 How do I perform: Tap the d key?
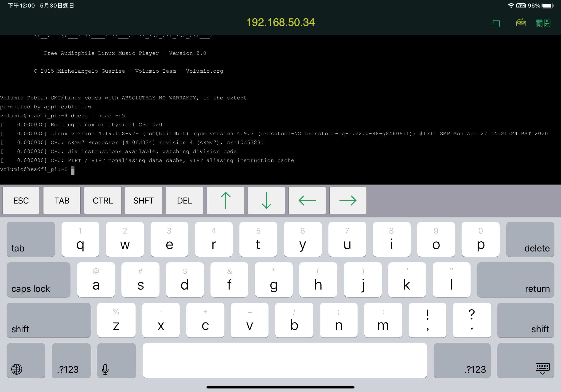[x=185, y=280]
